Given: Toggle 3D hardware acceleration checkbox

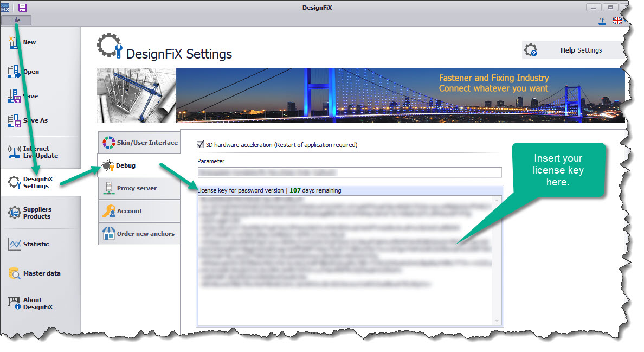Looking at the screenshot, I should click(201, 145).
